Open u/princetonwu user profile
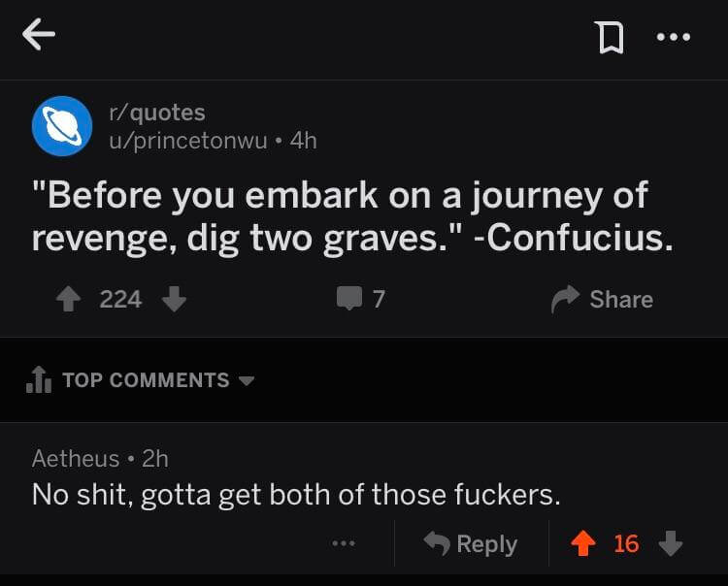 click(188, 141)
